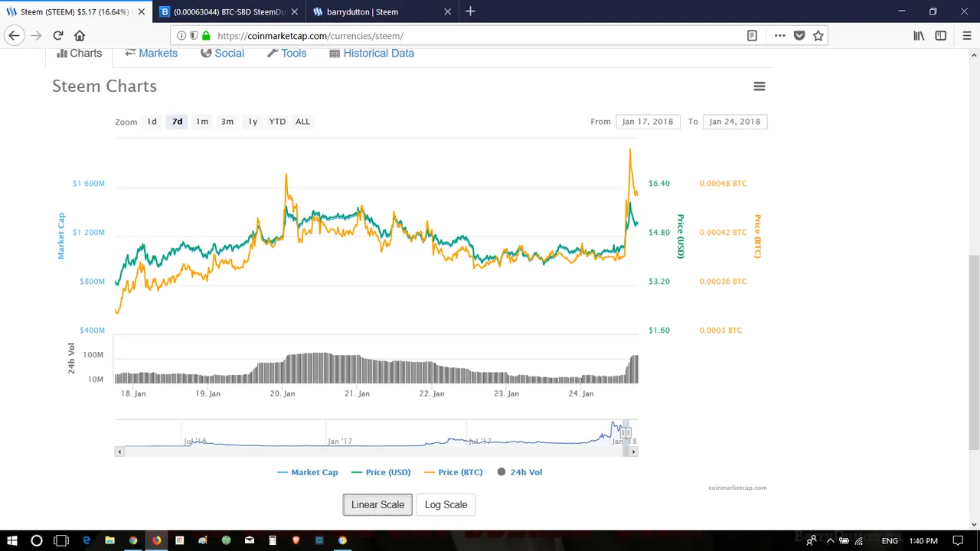Click the chart navigator right scroll arrow
The height and width of the screenshot is (551, 980).
pos(634,452)
